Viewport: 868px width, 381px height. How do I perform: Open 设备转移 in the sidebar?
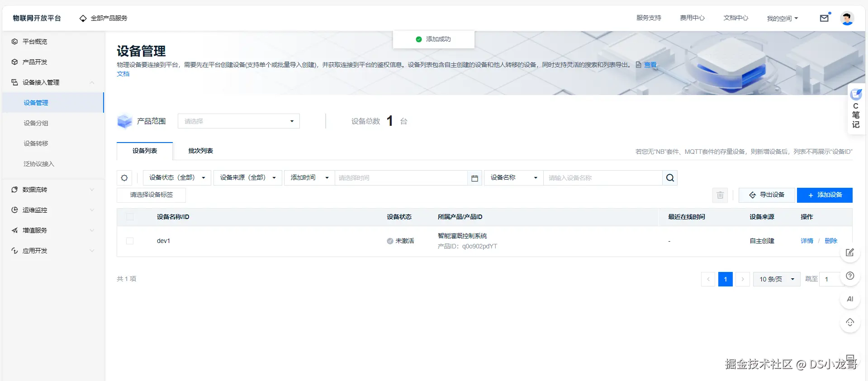[36, 143]
